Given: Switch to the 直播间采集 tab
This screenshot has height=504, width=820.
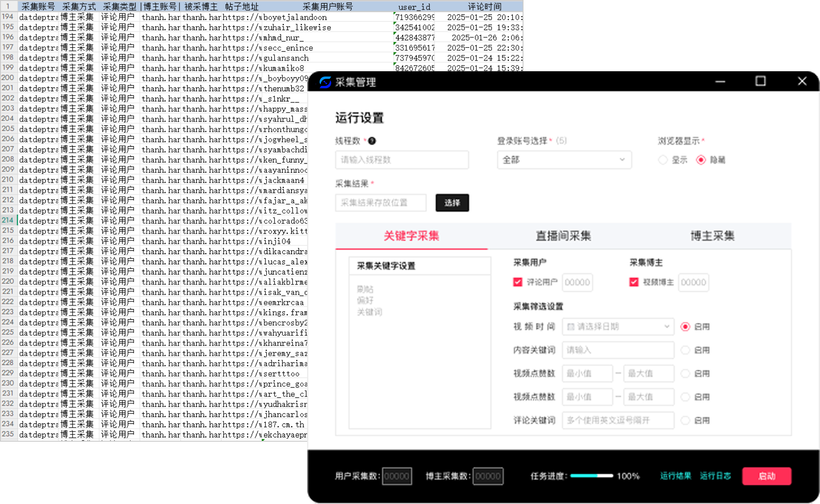Looking at the screenshot, I should [563, 236].
